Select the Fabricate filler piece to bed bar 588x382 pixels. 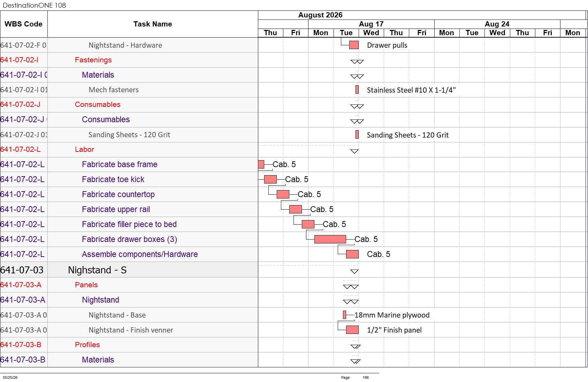(308, 224)
